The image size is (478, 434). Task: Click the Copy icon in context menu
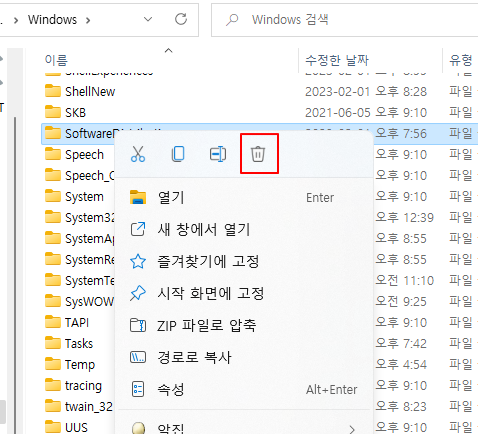[178, 154]
